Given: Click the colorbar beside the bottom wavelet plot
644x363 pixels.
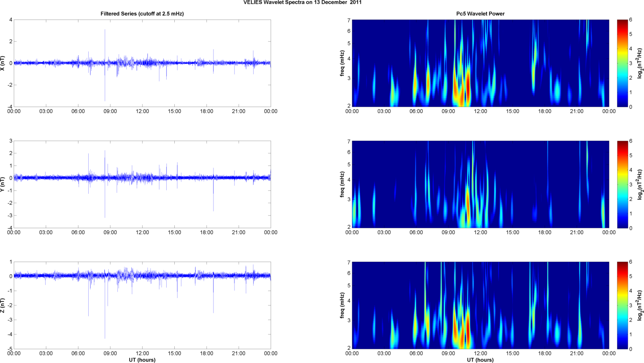Looking at the screenshot, I should pyautogui.click(x=622, y=305).
